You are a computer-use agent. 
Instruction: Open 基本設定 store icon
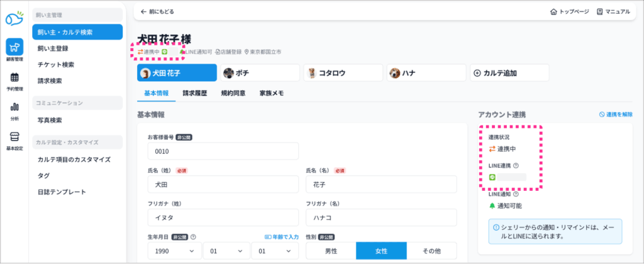[x=14, y=139]
